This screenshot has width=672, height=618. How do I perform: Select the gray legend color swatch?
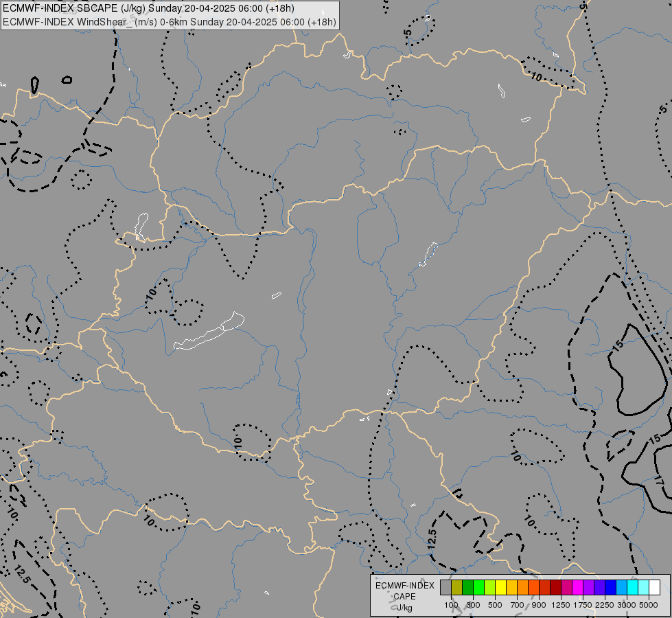pos(445,587)
